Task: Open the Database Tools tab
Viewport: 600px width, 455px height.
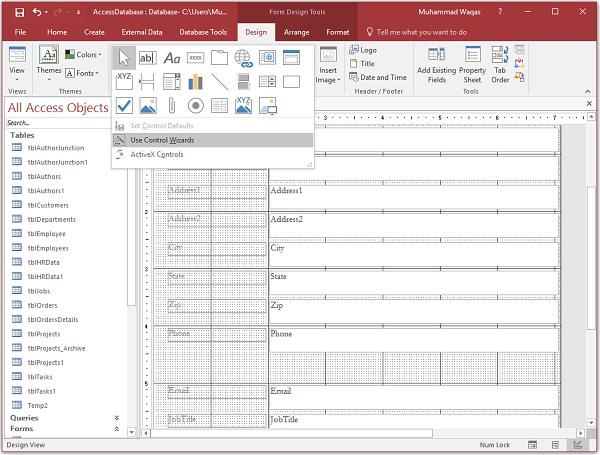Action: (201, 32)
